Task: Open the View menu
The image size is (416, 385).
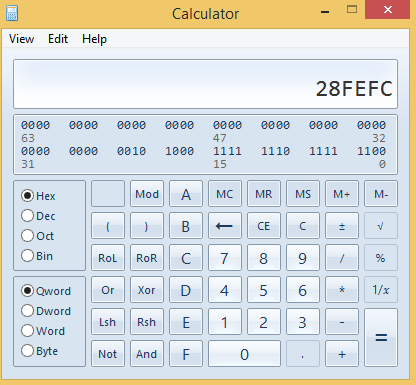Action: click(21, 39)
